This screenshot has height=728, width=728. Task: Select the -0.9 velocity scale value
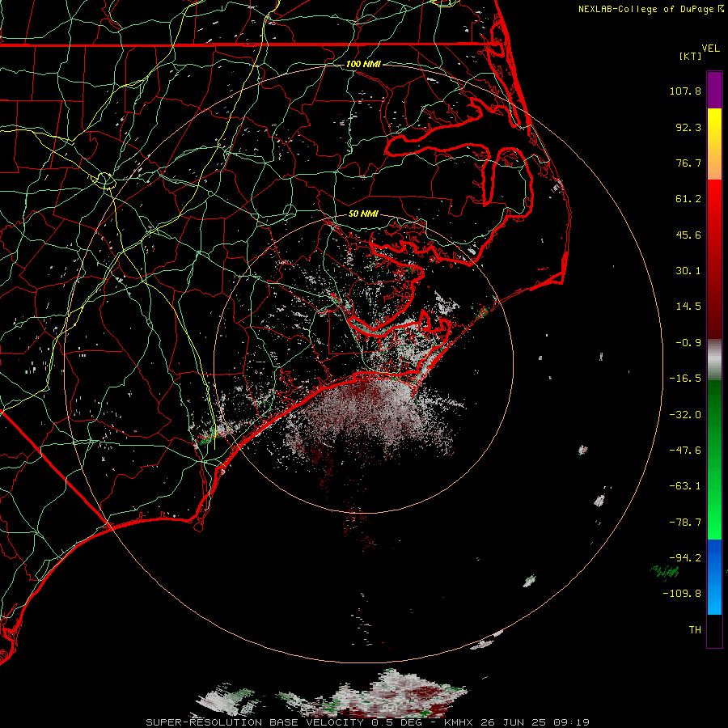(688, 343)
